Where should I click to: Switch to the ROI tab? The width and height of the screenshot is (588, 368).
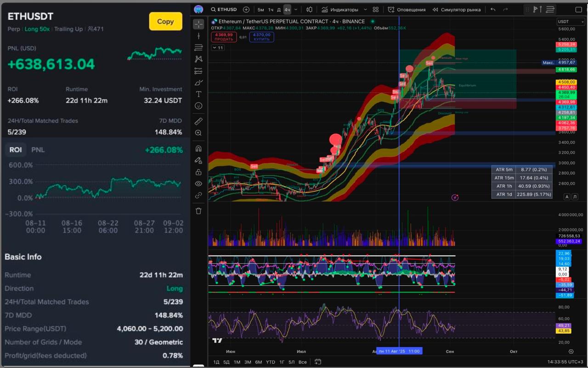pyautogui.click(x=15, y=150)
